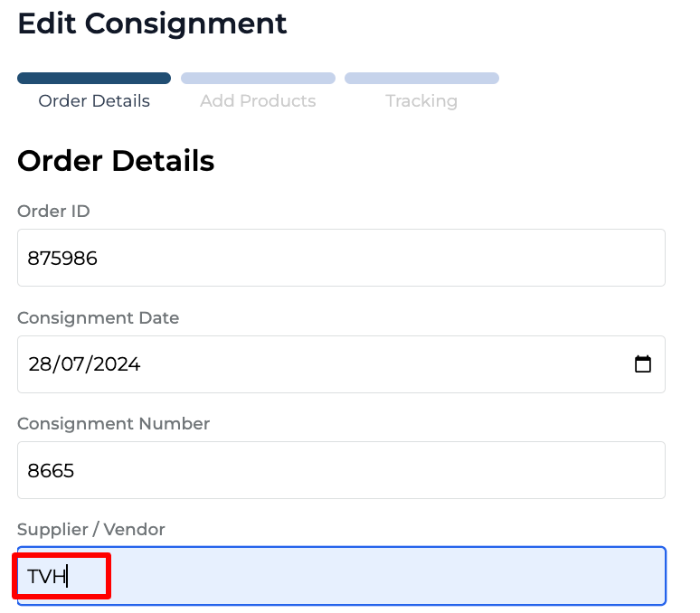Click the Consignment Date label text
This screenshot has width=700, height=613.
pyautogui.click(x=98, y=318)
